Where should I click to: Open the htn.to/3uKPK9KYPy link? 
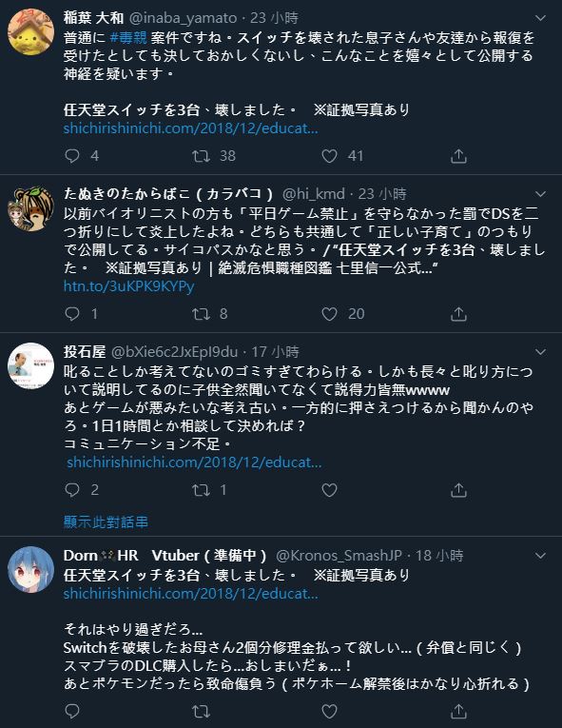coord(128,286)
